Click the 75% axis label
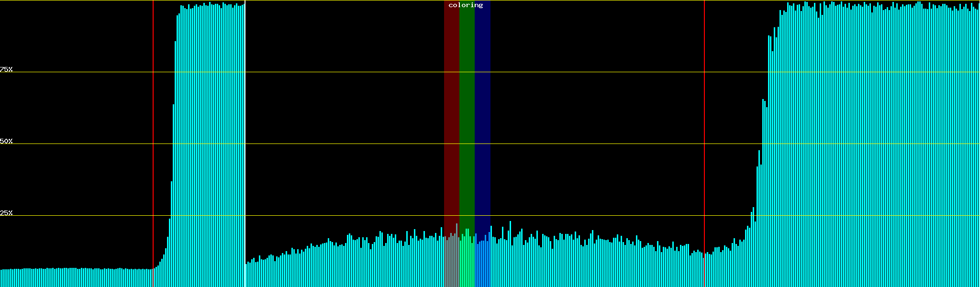This screenshot has width=980, height=287. pyautogui.click(x=6, y=69)
